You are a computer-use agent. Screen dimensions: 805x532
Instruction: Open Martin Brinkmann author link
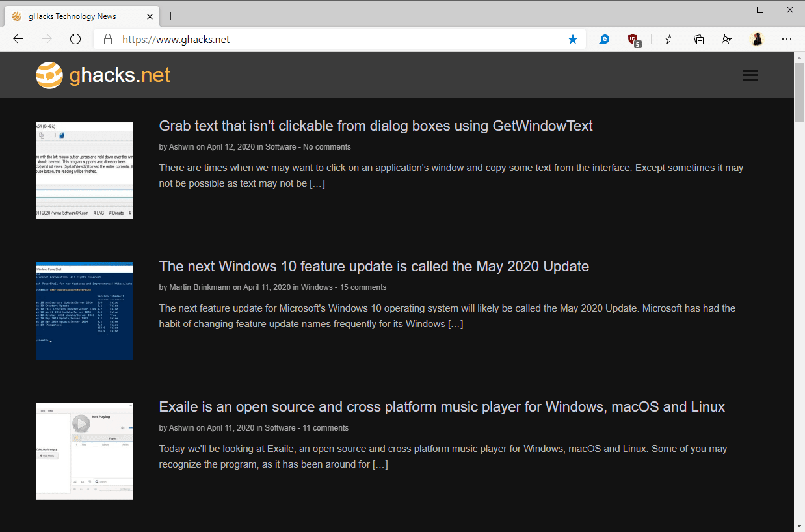200,287
